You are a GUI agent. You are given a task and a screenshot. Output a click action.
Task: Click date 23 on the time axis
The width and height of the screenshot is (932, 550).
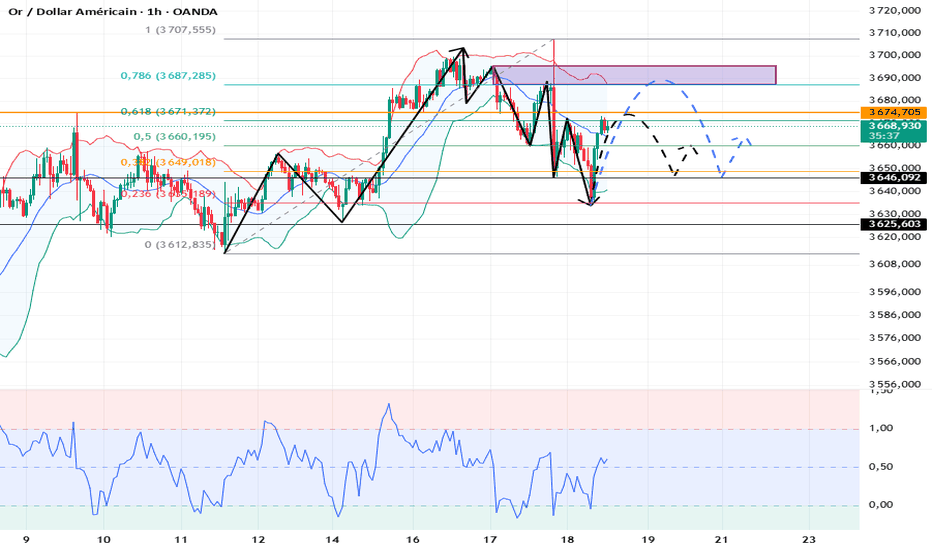tap(809, 540)
